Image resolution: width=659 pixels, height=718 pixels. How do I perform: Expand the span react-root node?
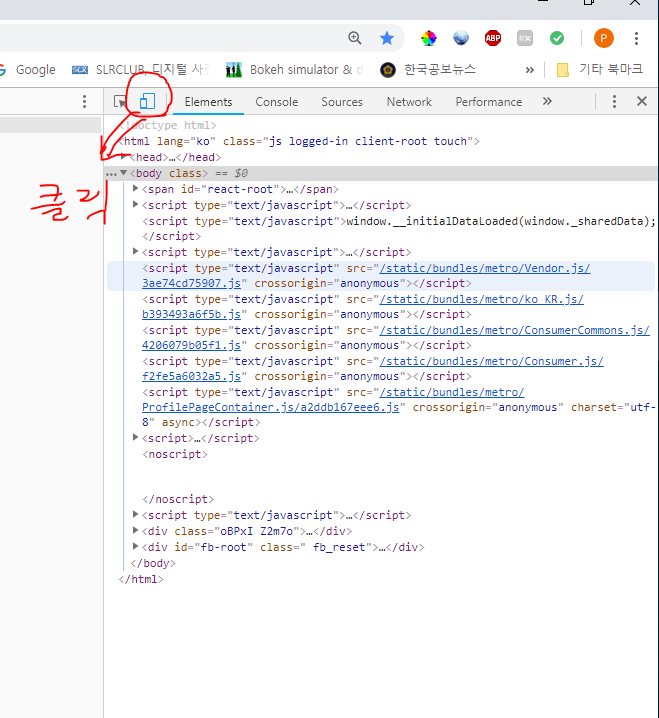point(136,188)
